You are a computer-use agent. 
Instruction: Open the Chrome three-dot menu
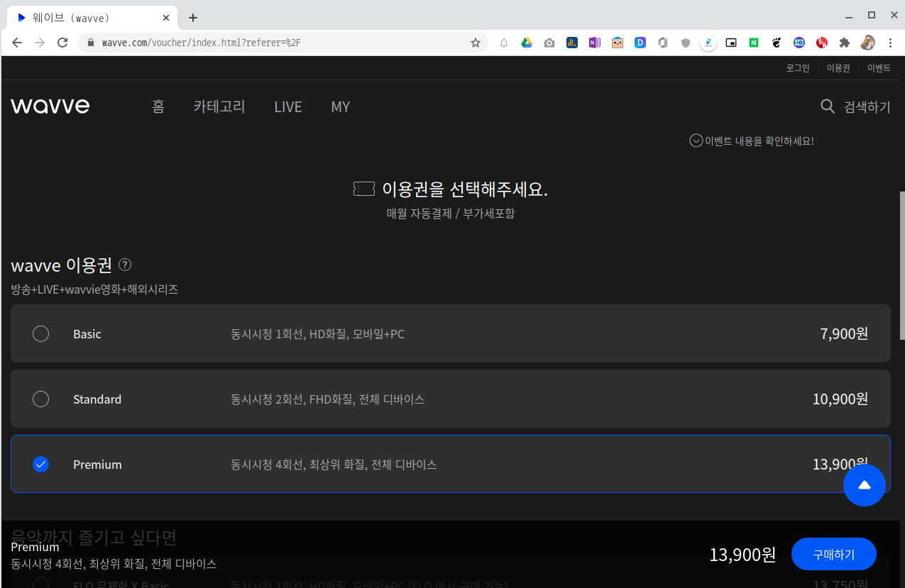(x=890, y=43)
